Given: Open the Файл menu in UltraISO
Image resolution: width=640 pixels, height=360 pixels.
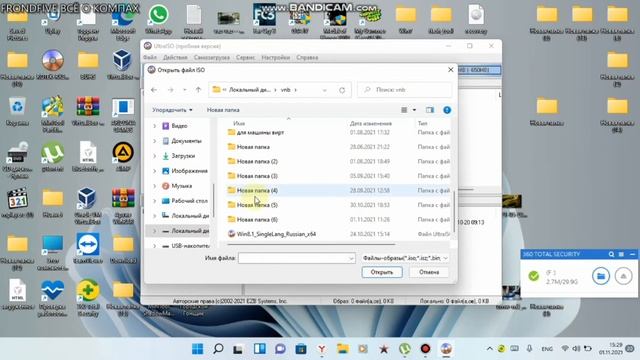Looking at the screenshot, I should 150,58.
